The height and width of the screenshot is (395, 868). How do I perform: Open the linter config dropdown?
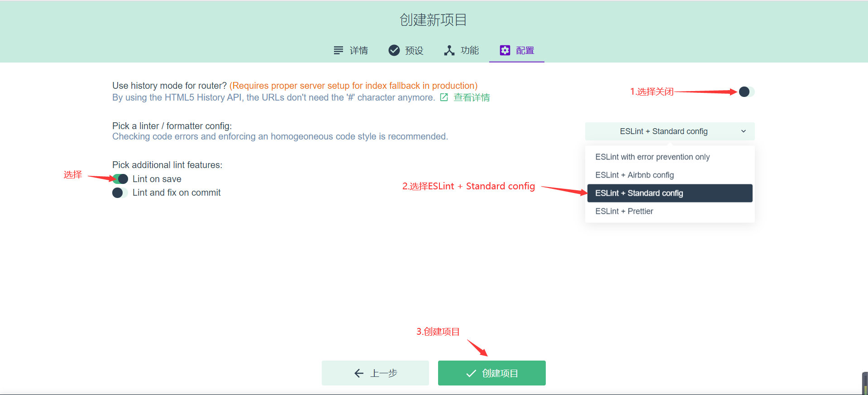tap(670, 131)
